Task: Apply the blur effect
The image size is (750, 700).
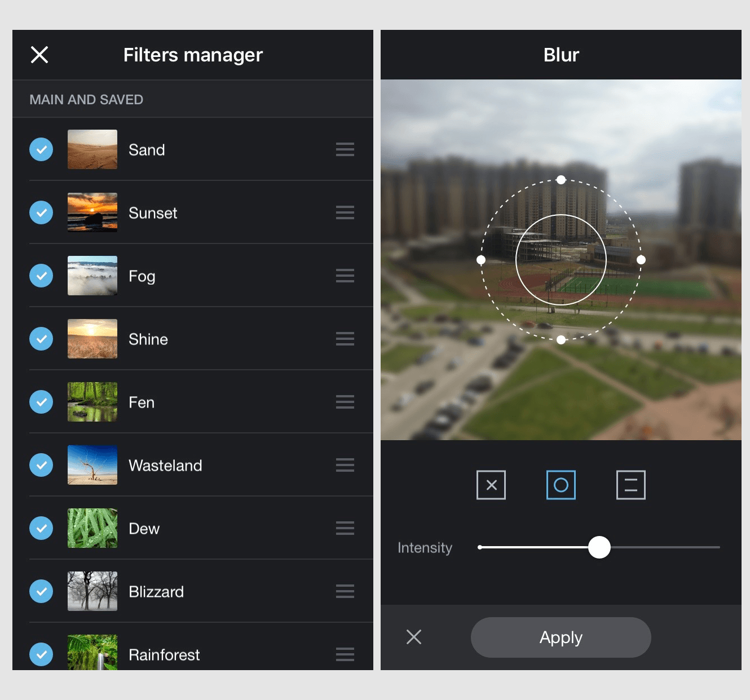Action: (x=561, y=637)
